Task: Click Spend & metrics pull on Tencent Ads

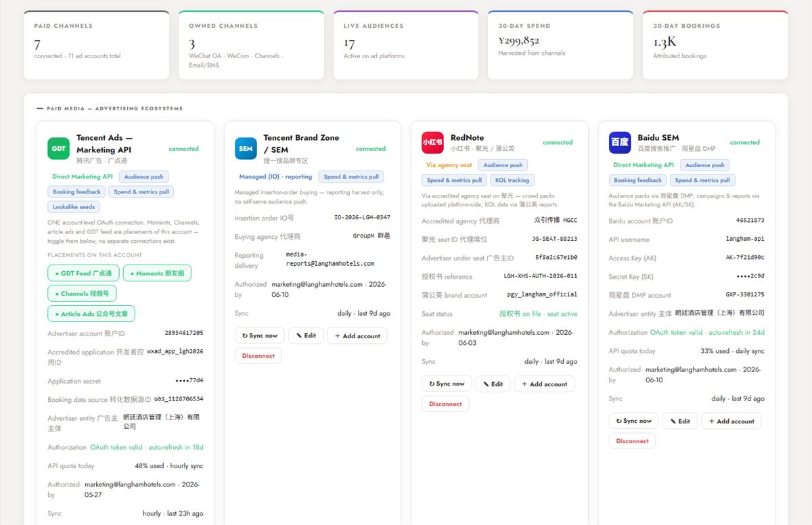Action: coord(141,192)
